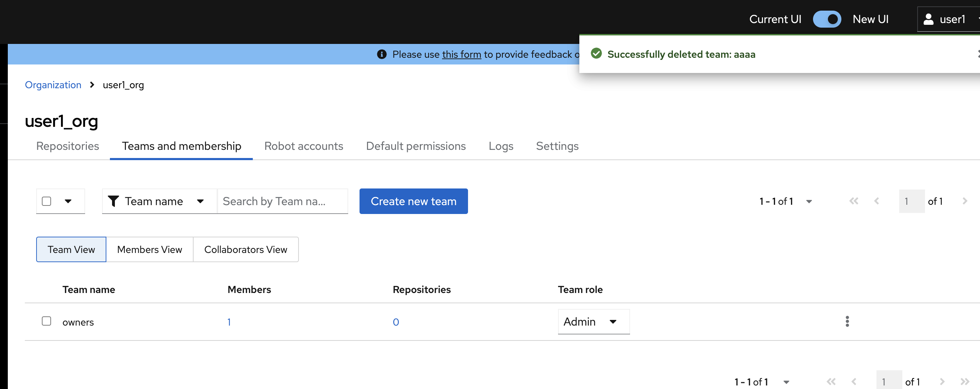Click the Create new team button

point(413,201)
